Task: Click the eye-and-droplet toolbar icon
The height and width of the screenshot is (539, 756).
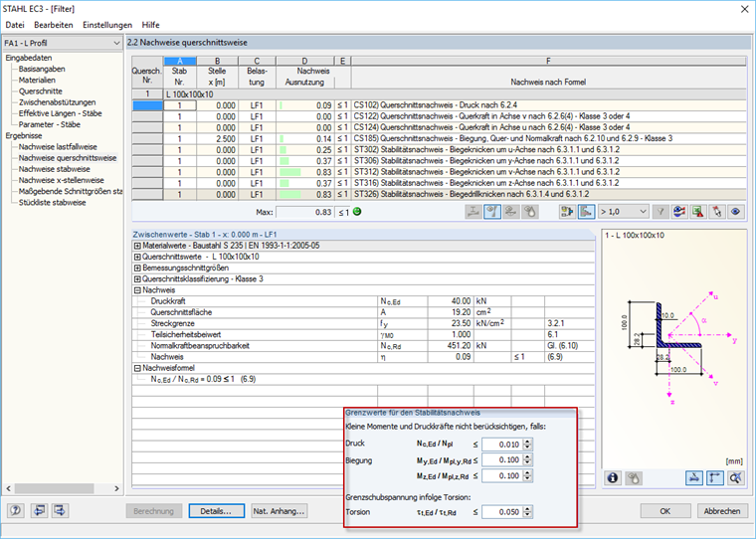Action: 530,212
